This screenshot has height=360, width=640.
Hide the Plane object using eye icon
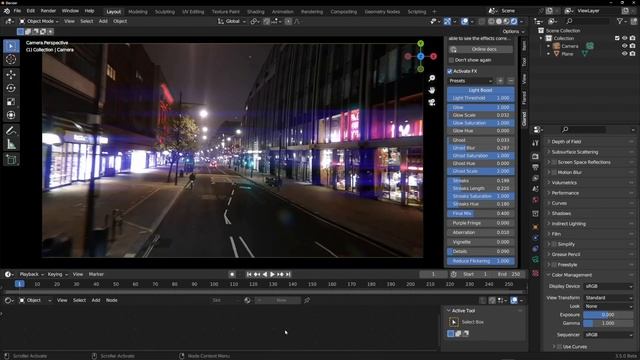pyautogui.click(x=624, y=54)
